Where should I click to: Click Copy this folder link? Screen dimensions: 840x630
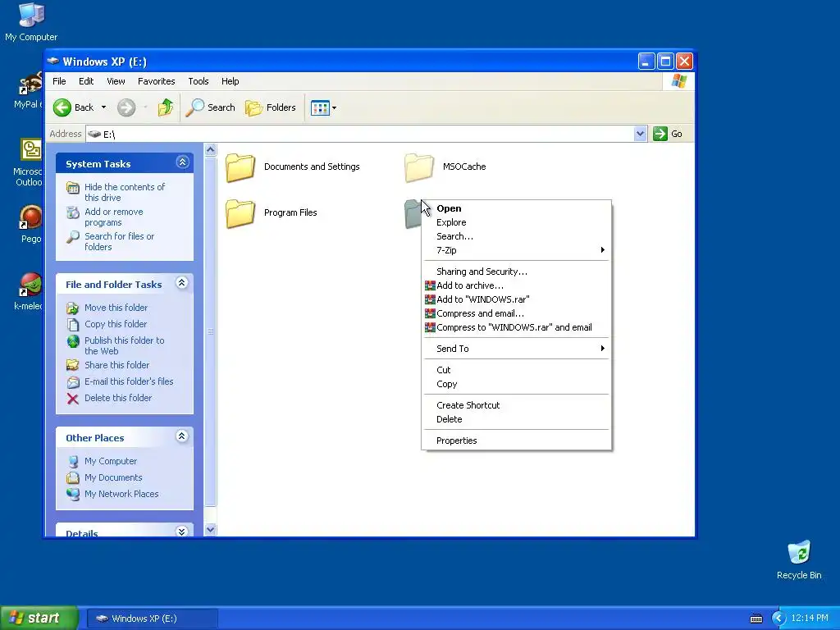(116, 324)
